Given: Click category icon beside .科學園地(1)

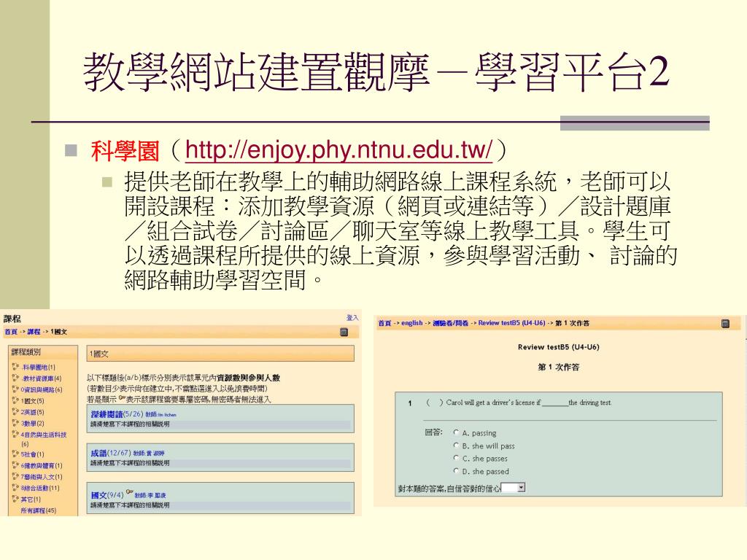Looking at the screenshot, I should pyautogui.click(x=15, y=367).
